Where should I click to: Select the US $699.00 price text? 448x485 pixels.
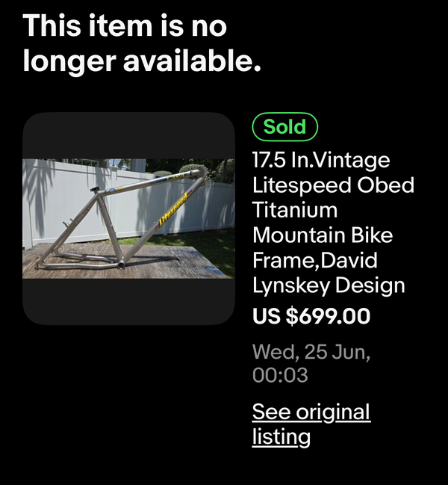311,316
